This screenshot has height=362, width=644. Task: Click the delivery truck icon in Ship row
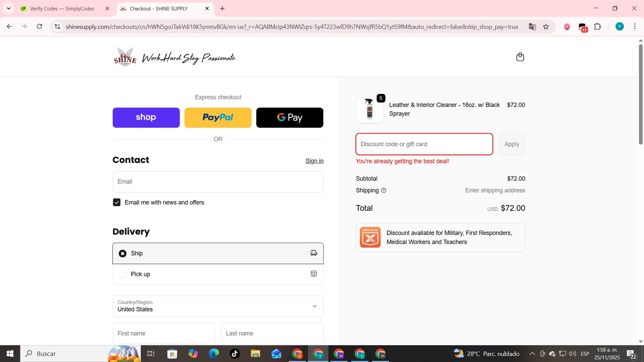point(314,253)
